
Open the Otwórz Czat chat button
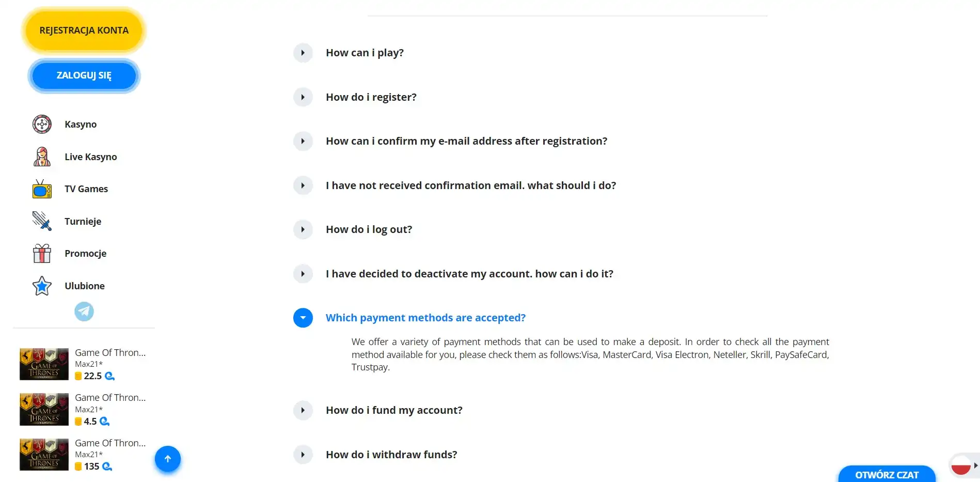tap(887, 474)
